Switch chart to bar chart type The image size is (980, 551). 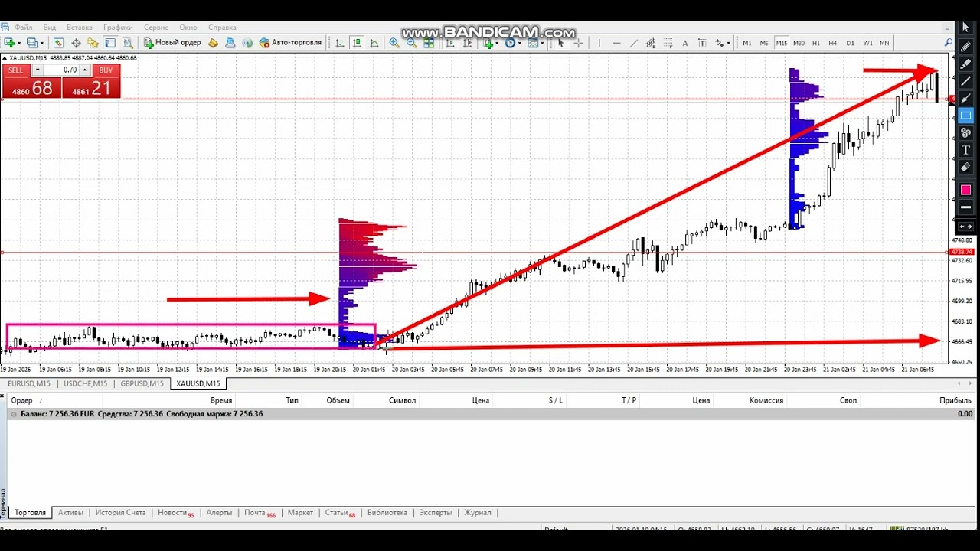[340, 43]
